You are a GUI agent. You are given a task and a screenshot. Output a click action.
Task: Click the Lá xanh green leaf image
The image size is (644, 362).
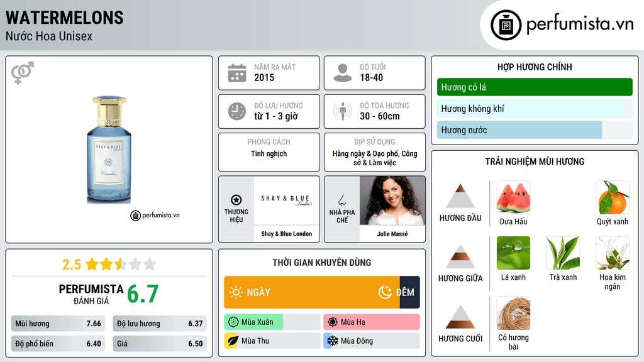click(x=513, y=253)
